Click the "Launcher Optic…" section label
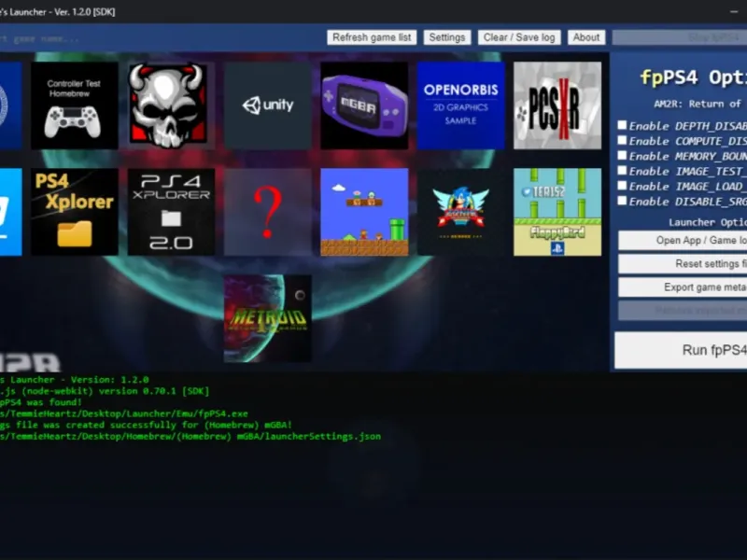The width and height of the screenshot is (747, 560). 708,222
